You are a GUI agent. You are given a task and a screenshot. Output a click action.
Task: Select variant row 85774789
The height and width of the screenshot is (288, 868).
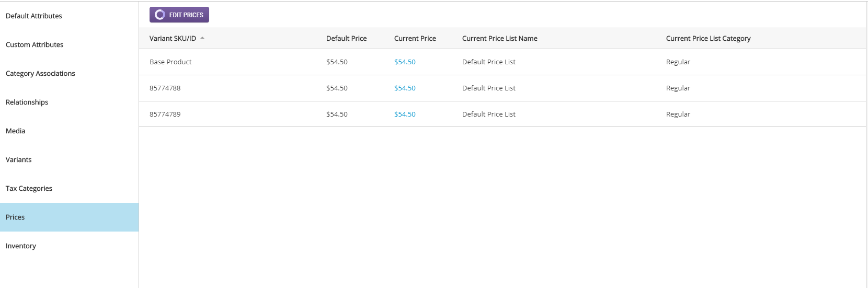[165, 114]
